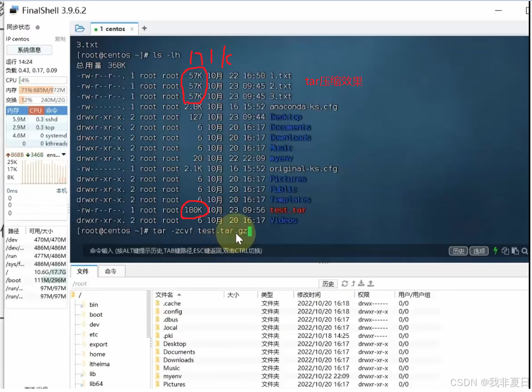
Task: Select lib folder in tree
Action: click(x=93, y=373)
